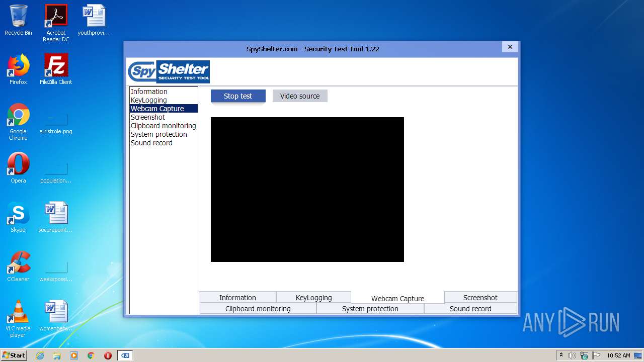Open the Recycle Bin desktop icon

pos(18,20)
